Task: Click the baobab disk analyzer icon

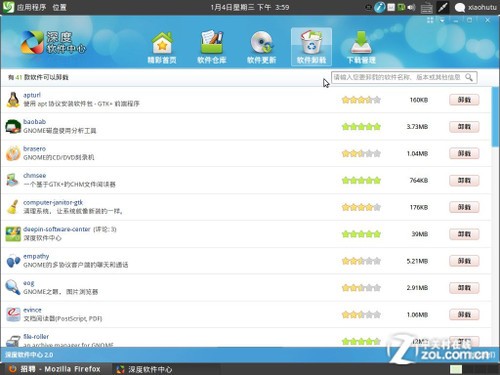Action: 13,127
